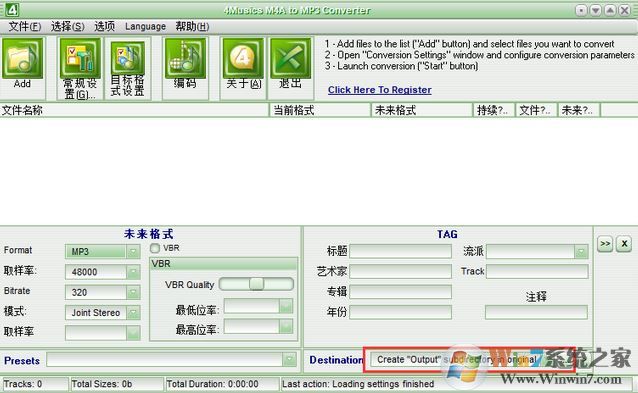Open the 最低位率 dropdown
This screenshot has height=393, width=638.
286,306
